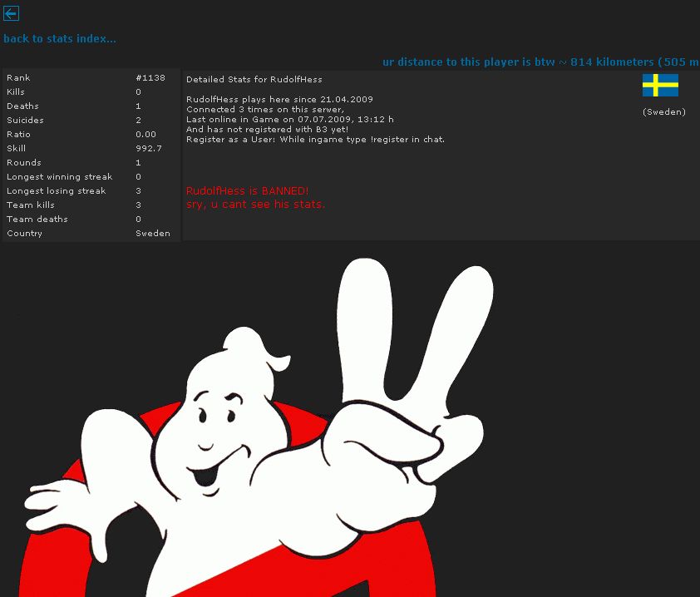Click the Ratio 0.00 row
The image size is (700, 597).
90,134
